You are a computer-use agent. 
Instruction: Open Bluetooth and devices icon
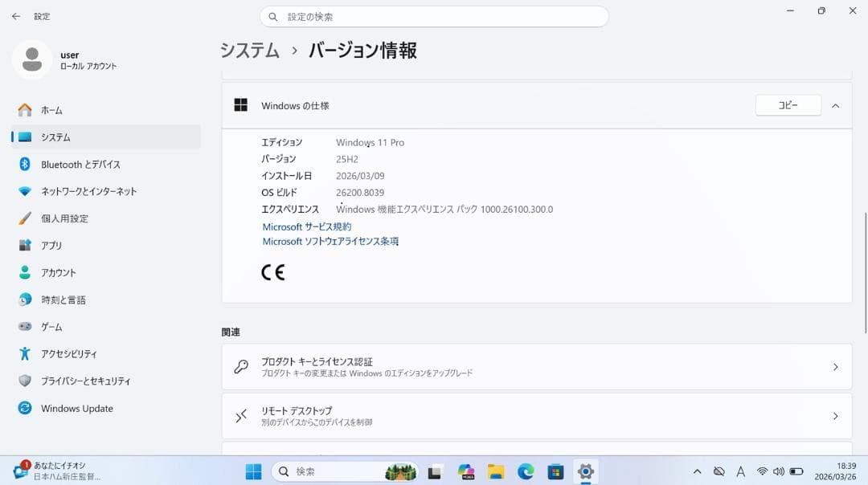click(25, 165)
